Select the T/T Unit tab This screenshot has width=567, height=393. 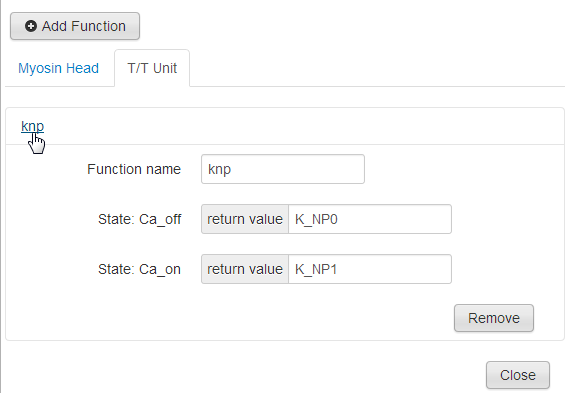(x=152, y=68)
